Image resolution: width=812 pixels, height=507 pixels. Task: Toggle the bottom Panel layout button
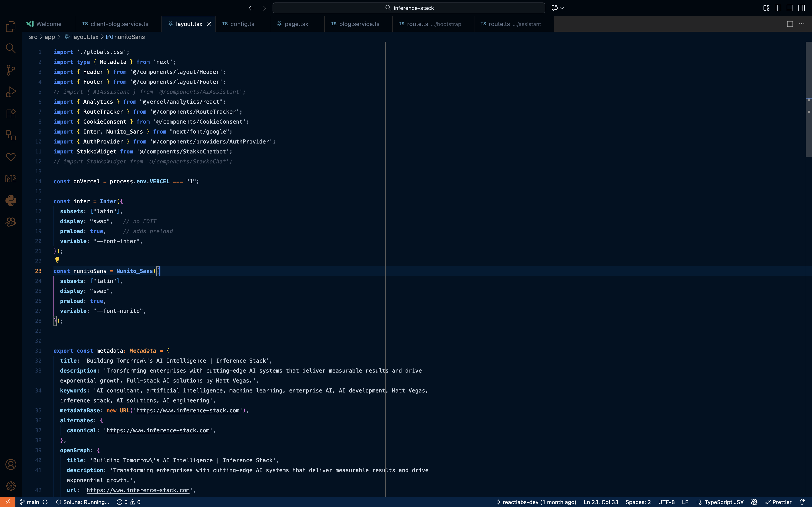coord(790,8)
